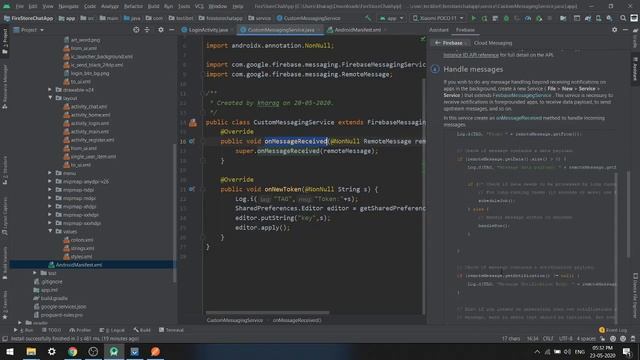Image resolution: width=640 pixels, height=360 pixels.
Task: Click the editor horizontal scrollbar
Action: 267,313
